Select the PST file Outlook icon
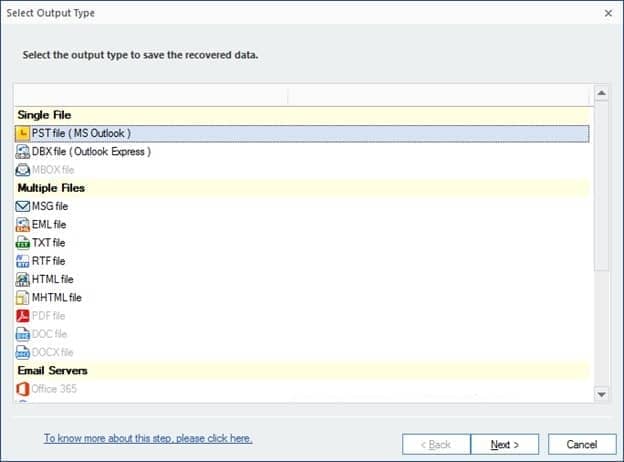 click(x=23, y=134)
